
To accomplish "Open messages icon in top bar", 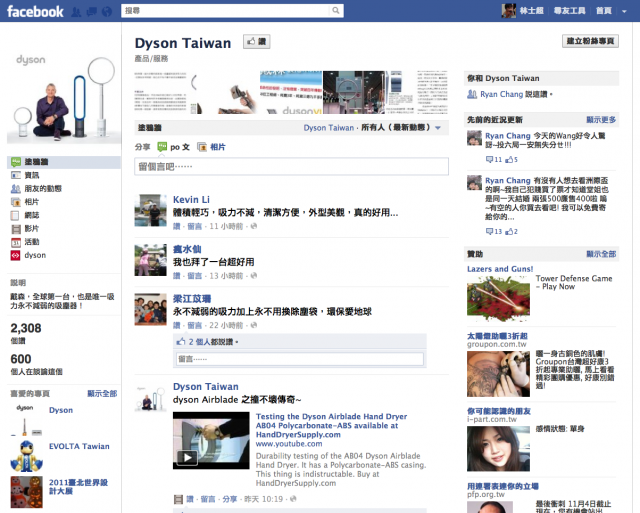I will pos(92,11).
